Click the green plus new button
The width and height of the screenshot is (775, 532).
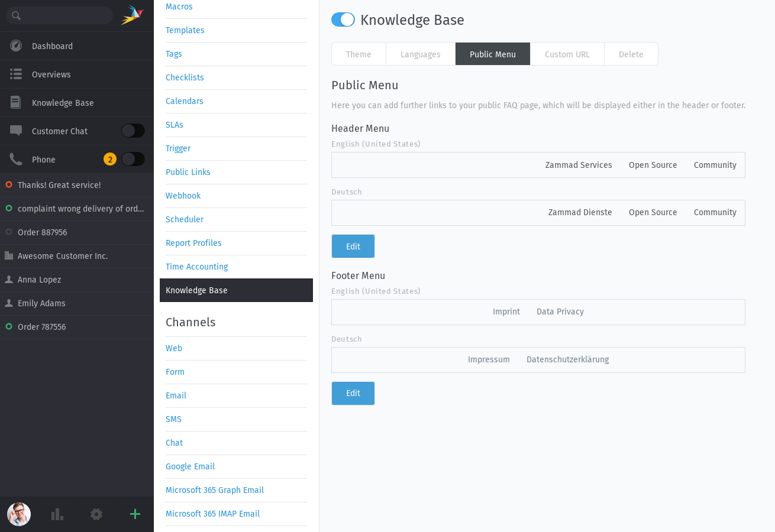click(135, 514)
